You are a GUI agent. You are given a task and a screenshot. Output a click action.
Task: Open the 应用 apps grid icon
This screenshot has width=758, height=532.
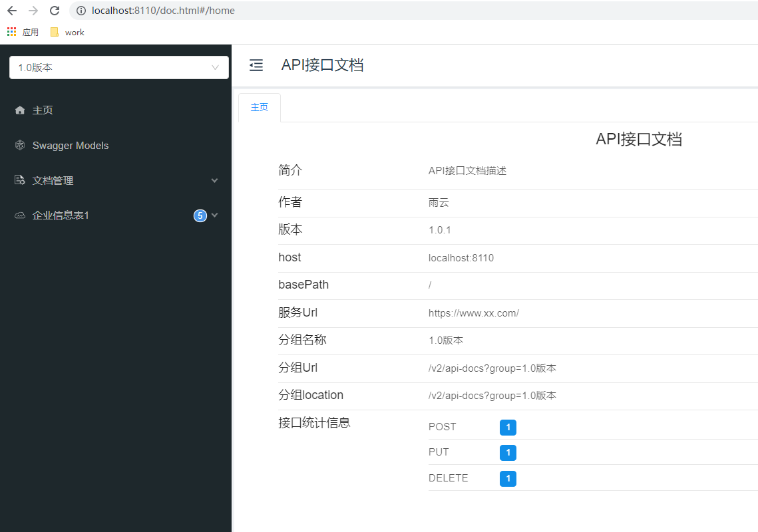point(11,32)
